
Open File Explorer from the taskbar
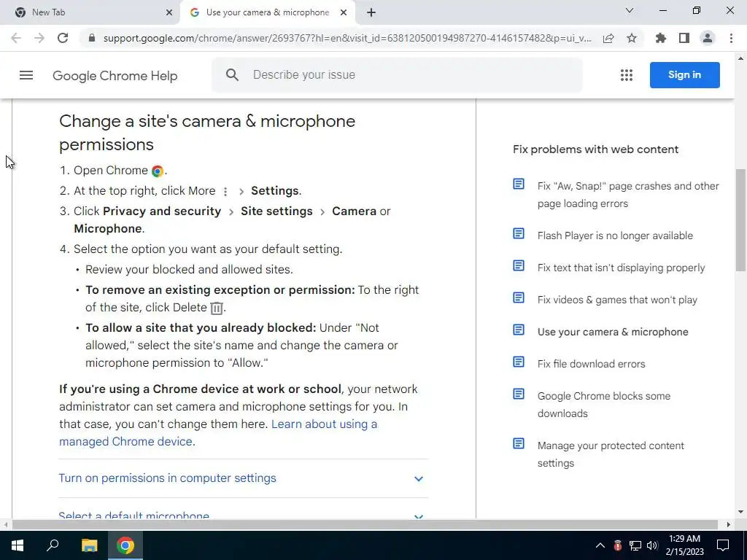[x=89, y=545]
